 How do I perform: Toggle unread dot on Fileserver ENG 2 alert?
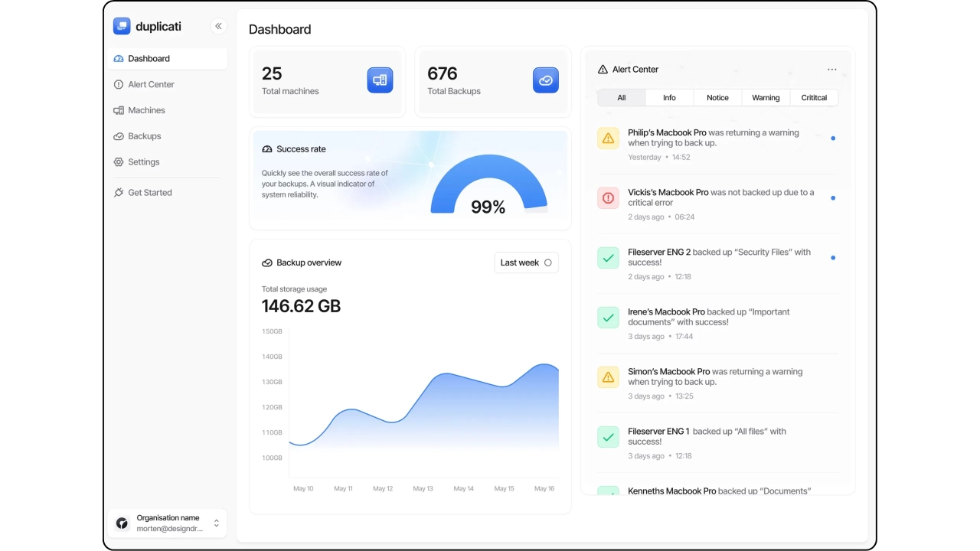click(x=833, y=258)
